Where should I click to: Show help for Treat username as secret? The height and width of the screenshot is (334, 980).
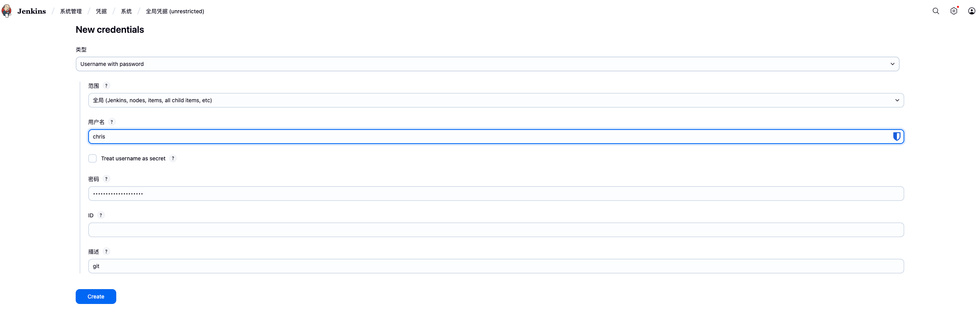[173, 158]
